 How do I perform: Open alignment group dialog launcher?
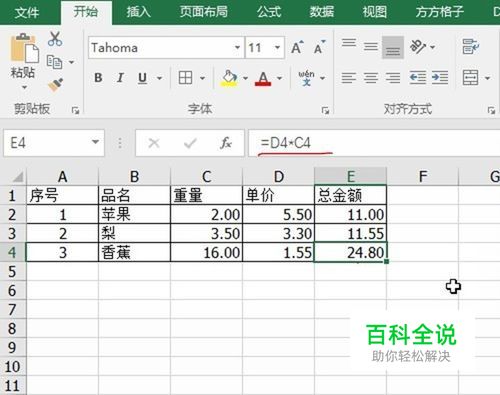(491, 110)
